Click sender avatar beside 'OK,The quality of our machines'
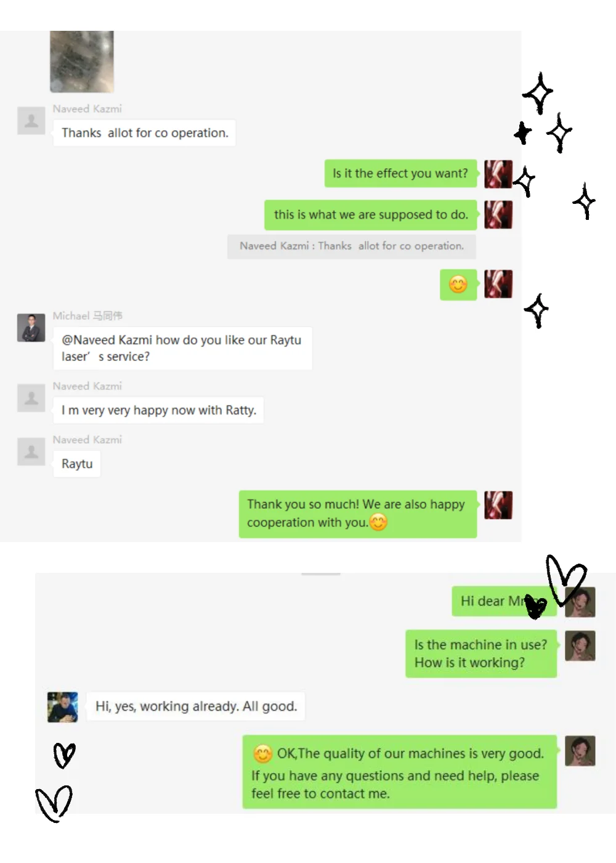Viewport: 616px width, 863px height. point(580,751)
